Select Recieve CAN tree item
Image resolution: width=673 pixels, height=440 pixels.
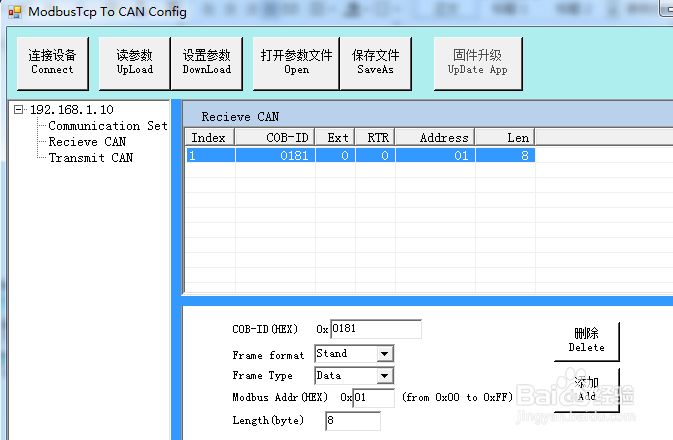click(x=87, y=142)
